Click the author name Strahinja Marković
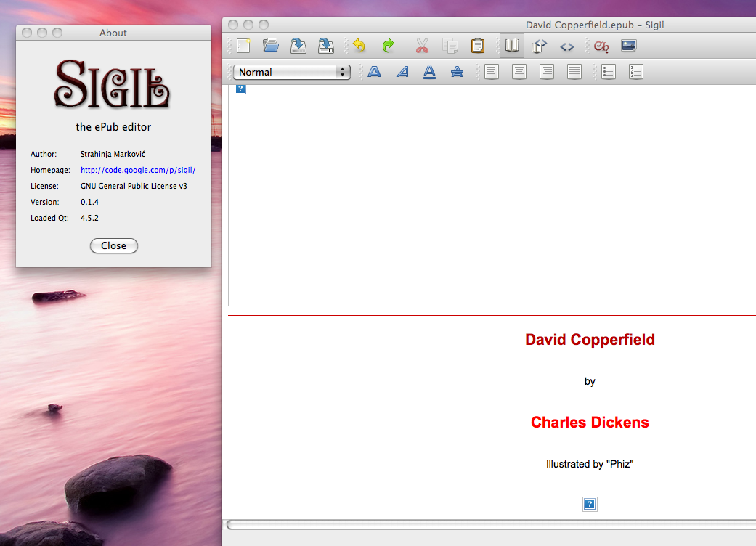Screen dimensions: 756x546 click(113, 154)
